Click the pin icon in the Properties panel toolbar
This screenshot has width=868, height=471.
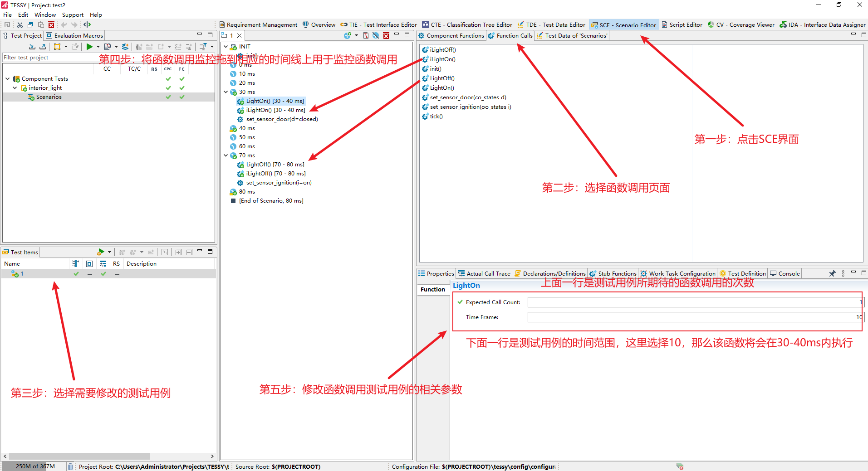click(832, 273)
